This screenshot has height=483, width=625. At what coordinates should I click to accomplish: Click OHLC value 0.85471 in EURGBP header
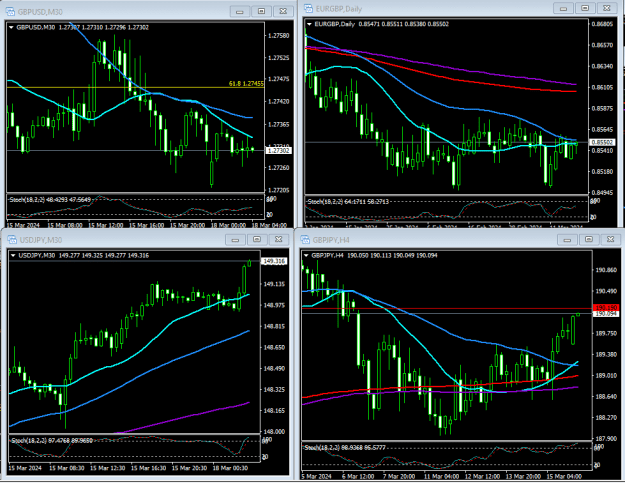click(369, 24)
